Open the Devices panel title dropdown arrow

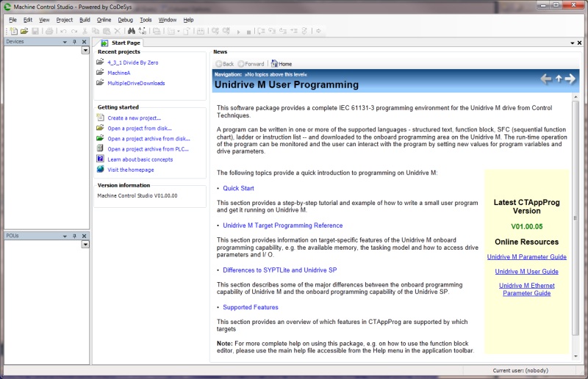[x=65, y=42]
